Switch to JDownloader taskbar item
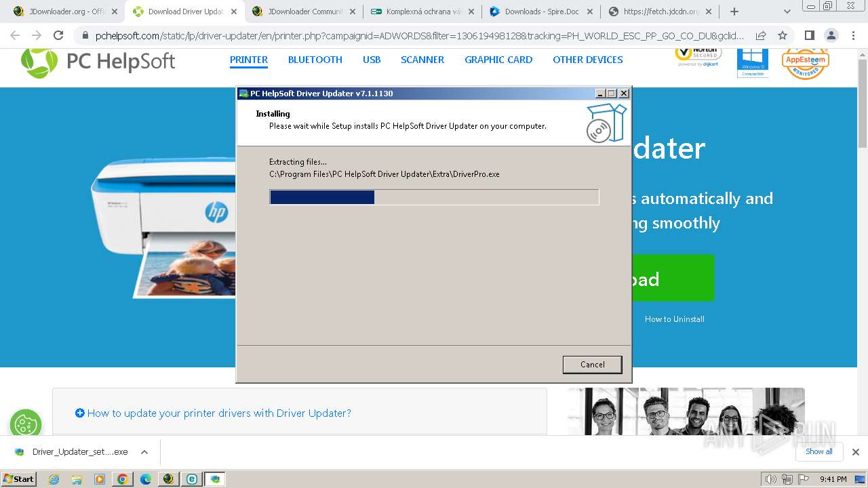The height and width of the screenshot is (488, 868). (169, 479)
